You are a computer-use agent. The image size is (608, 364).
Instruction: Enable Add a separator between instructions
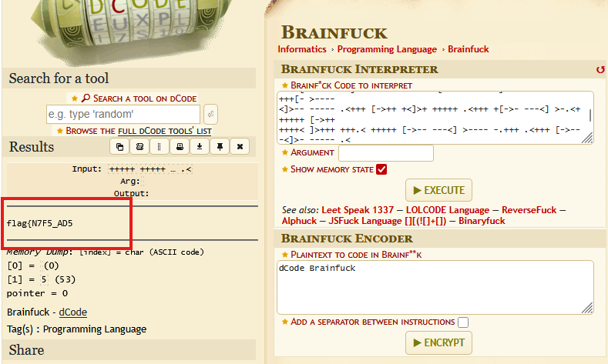click(463, 322)
